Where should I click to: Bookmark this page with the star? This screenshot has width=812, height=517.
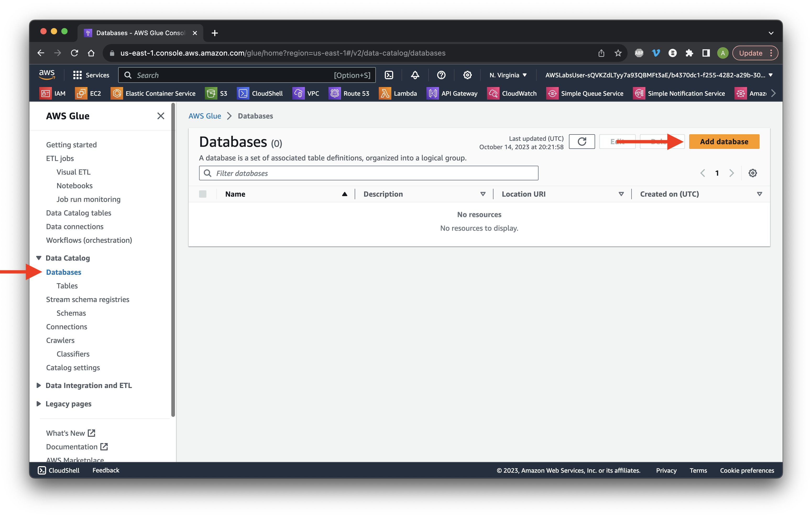[x=618, y=53]
